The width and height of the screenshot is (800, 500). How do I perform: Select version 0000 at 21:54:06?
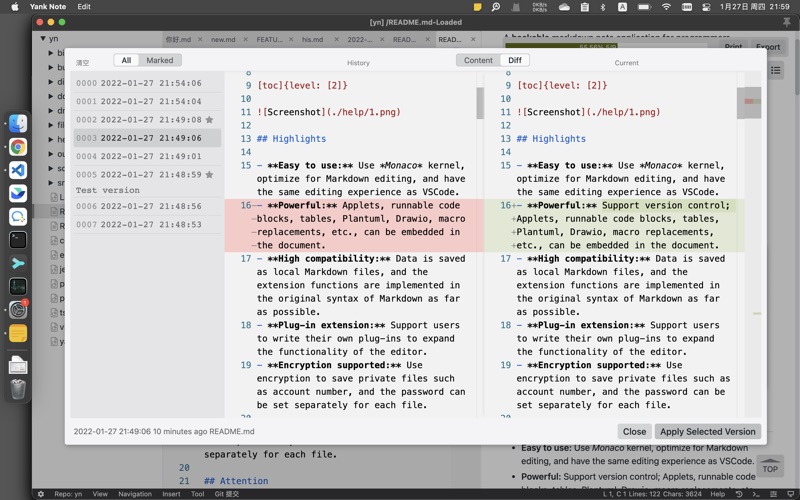point(147,83)
